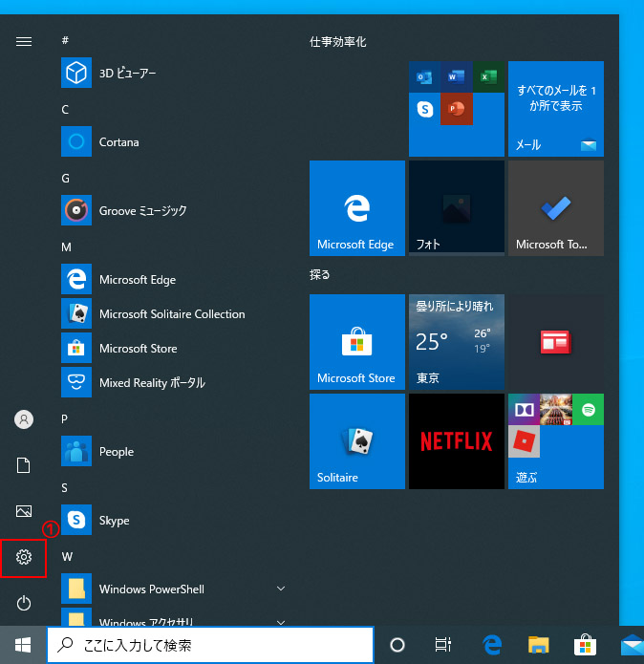
Task: Click the S letter heading
Action: pos(64,488)
